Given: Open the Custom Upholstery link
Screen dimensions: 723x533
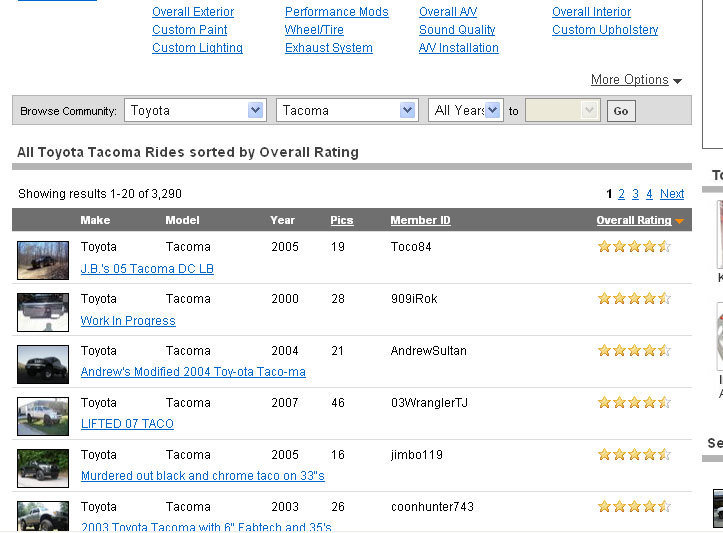Looking at the screenshot, I should pos(605,30).
